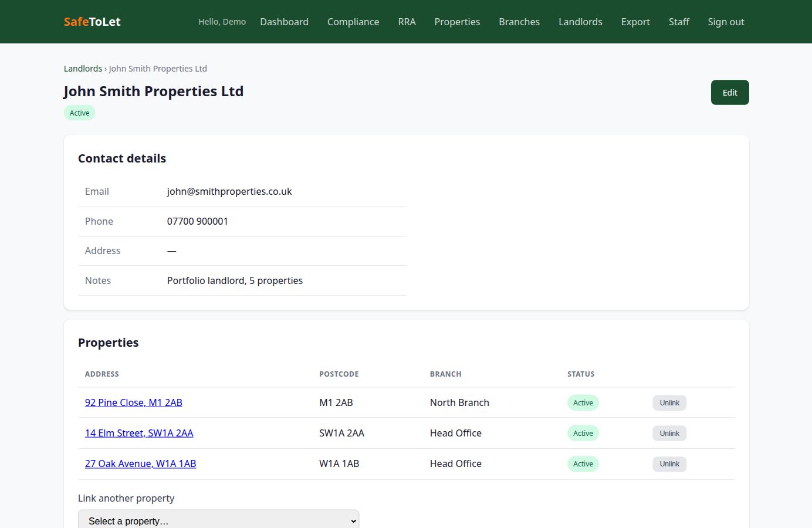Unlink the 14 Elm Street property
Screen dimensions: 812x528
coord(669,434)
